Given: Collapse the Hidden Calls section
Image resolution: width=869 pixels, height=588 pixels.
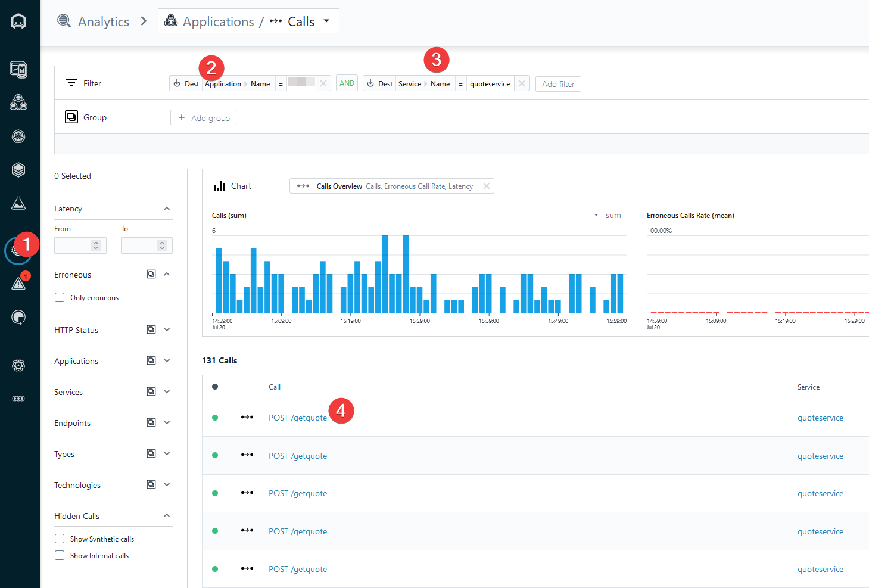Looking at the screenshot, I should [167, 515].
